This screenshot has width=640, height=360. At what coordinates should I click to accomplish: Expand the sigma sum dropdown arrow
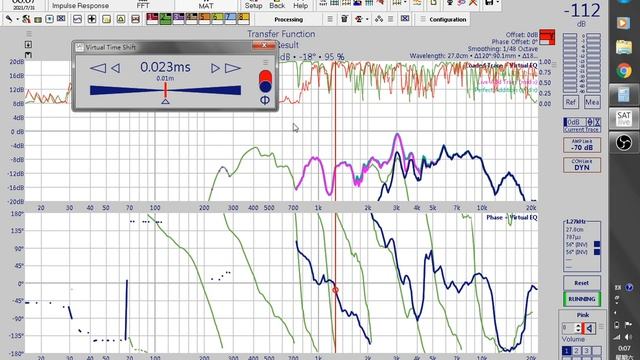pyautogui.click(x=367, y=19)
